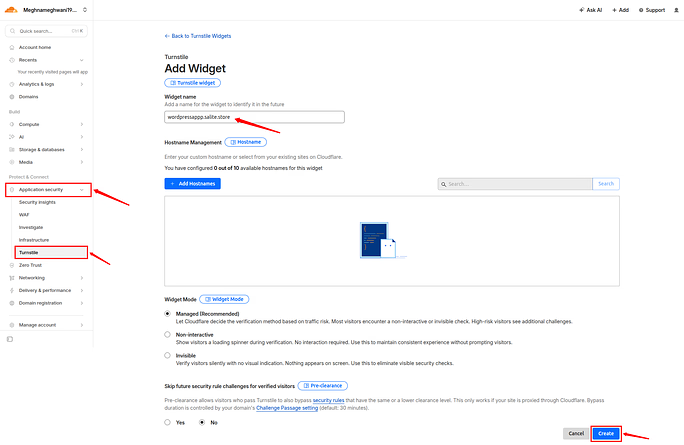This screenshot has height=445, width=684.
Task: Focus the hostname Search field
Action: (515, 184)
